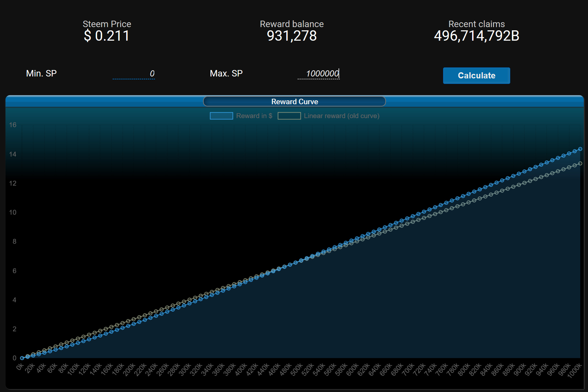
Task: Click the Reward balance value 931,278
Action: coord(292,36)
